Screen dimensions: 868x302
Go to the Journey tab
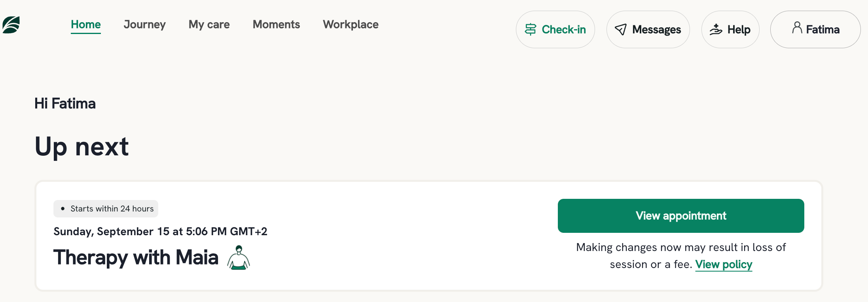point(145,25)
